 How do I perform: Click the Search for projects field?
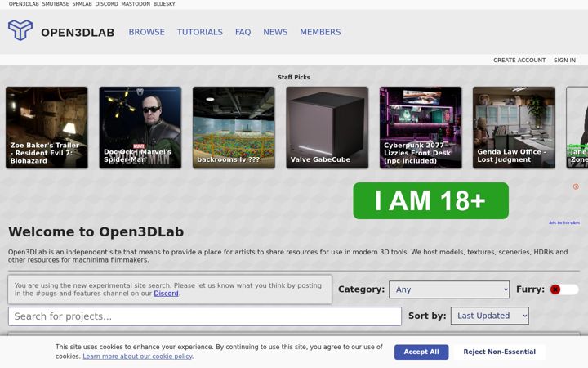tap(205, 316)
